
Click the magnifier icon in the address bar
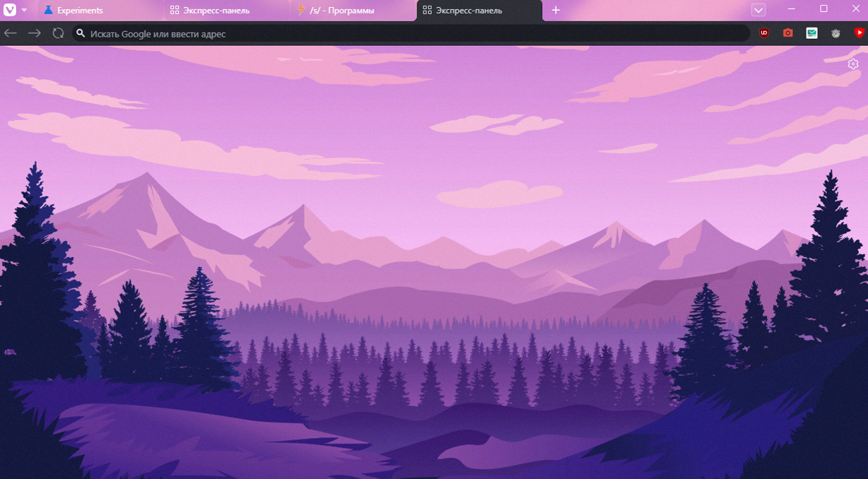click(x=81, y=32)
